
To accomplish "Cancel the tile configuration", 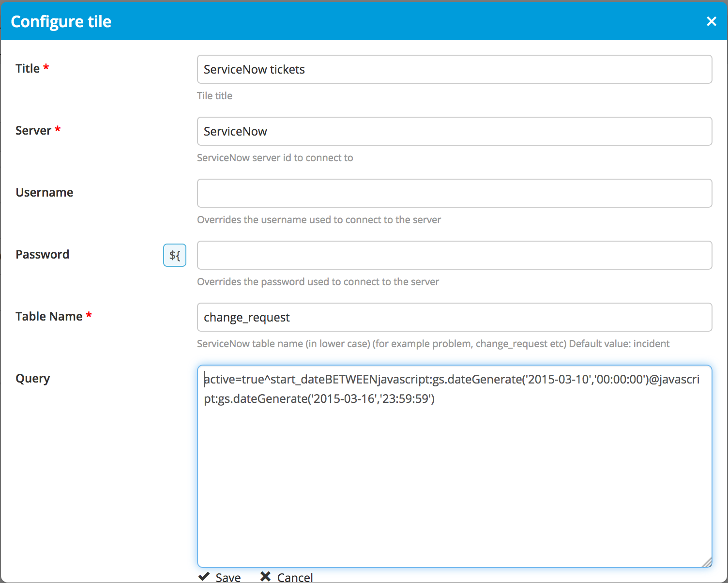I will [x=287, y=577].
